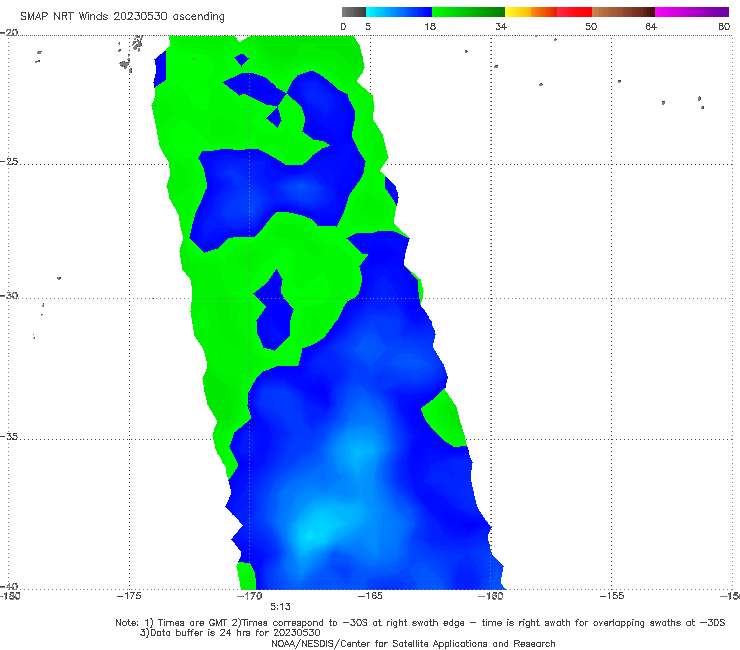
Task: Click the red color bar segment before 50
Action: click(x=575, y=12)
